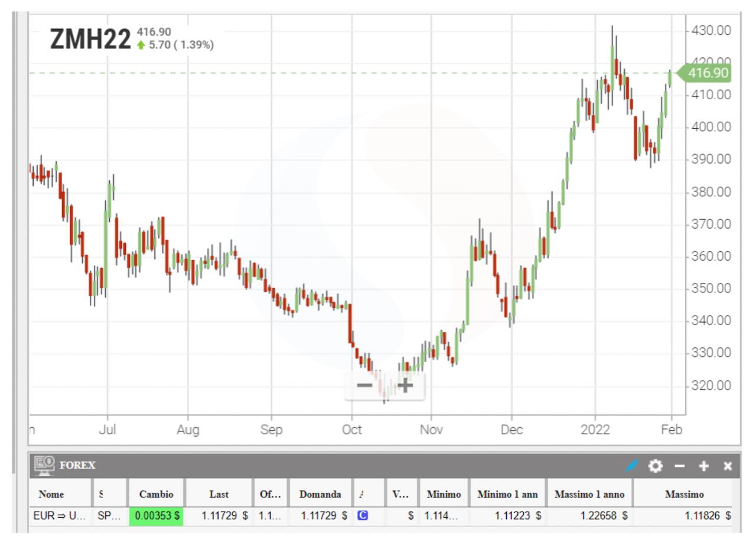
Task: Open FOREX panel settings gear
Action: point(656,466)
